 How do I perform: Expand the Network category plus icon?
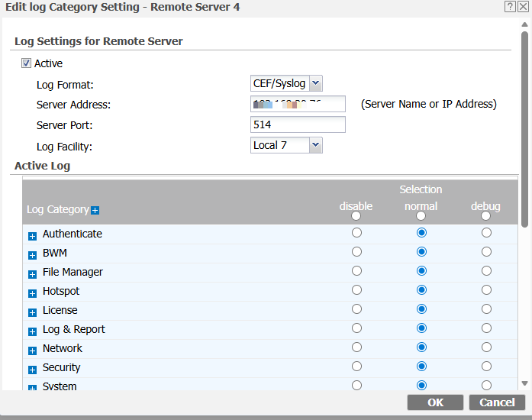[32, 350]
